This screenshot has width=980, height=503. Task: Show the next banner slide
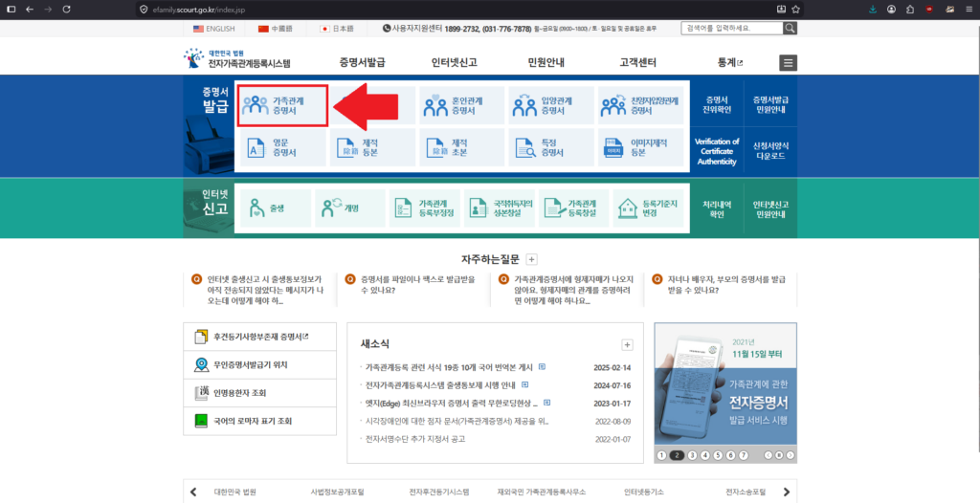pyautogui.click(x=790, y=455)
